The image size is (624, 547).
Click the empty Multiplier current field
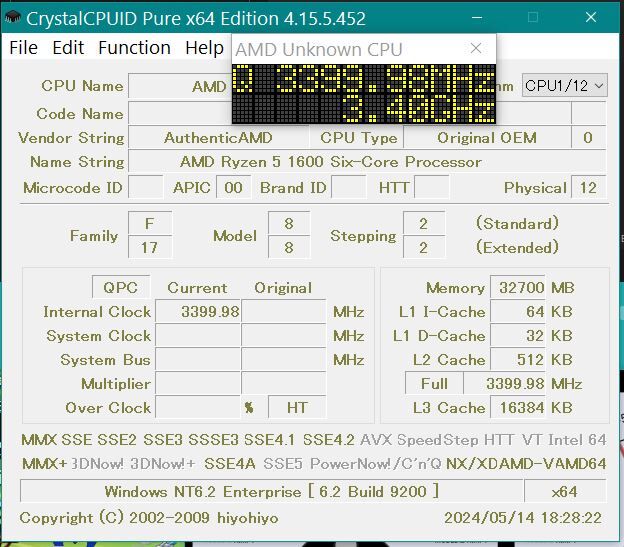[x=198, y=383]
